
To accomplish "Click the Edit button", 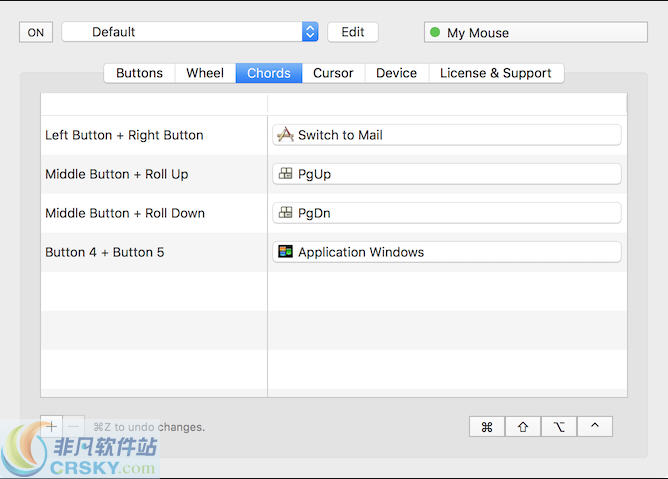I will 353,32.
